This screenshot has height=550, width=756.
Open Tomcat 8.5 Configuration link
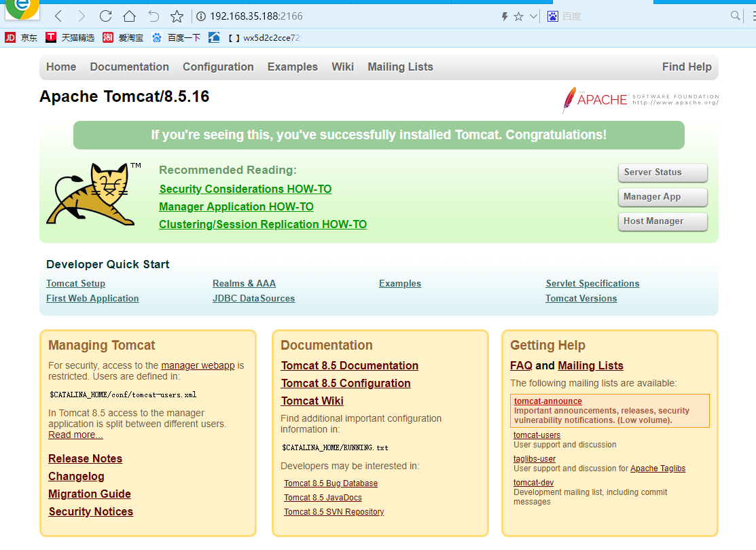[x=346, y=383]
